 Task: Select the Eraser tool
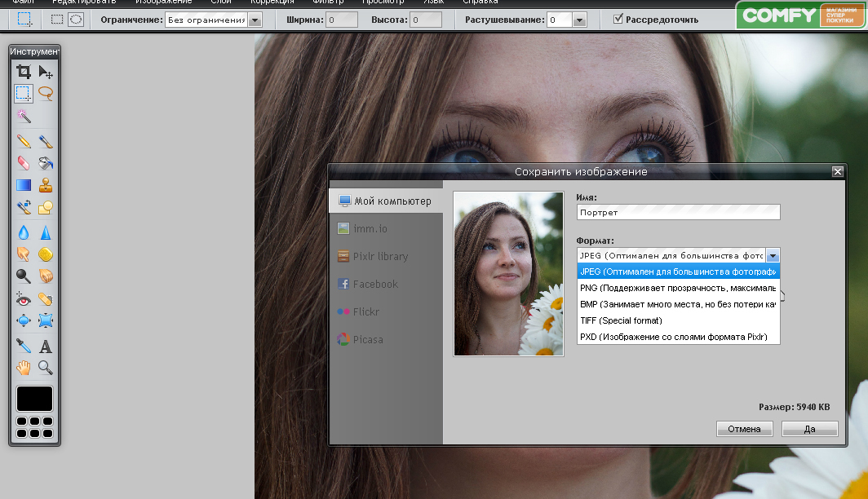tap(23, 162)
